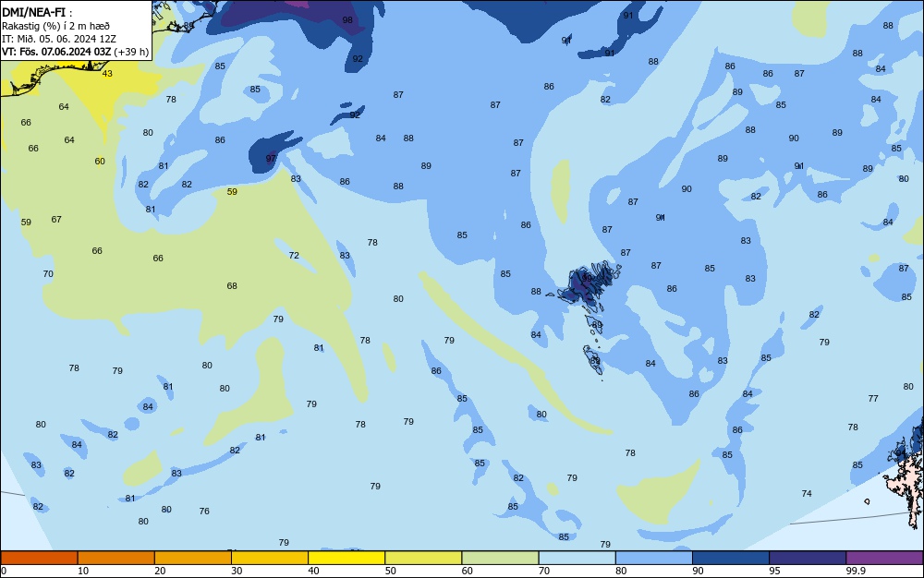924x578 pixels.
Task: Click the legend tick label '95'
Action: [x=774, y=571]
